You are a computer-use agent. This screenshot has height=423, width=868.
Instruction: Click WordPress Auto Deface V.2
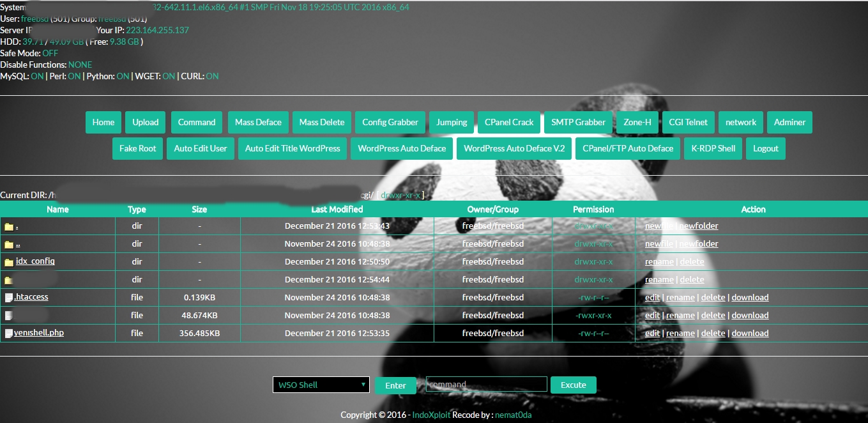(x=514, y=148)
